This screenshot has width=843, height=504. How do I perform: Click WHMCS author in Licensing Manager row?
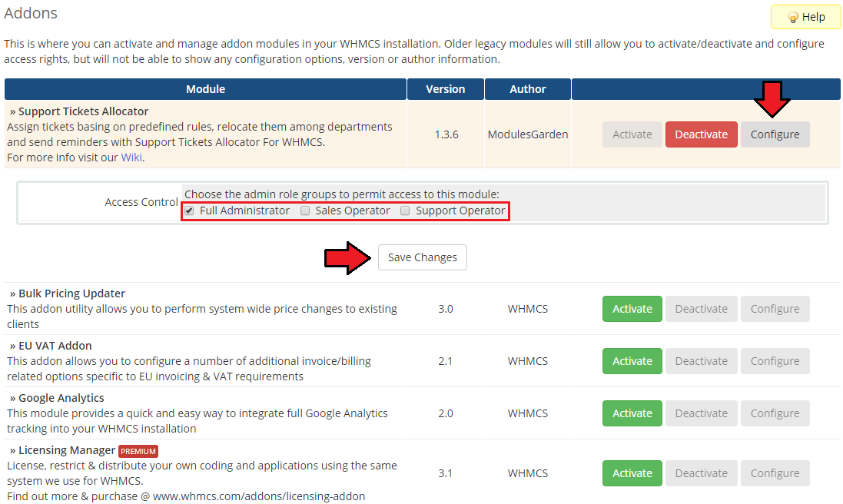click(x=528, y=473)
